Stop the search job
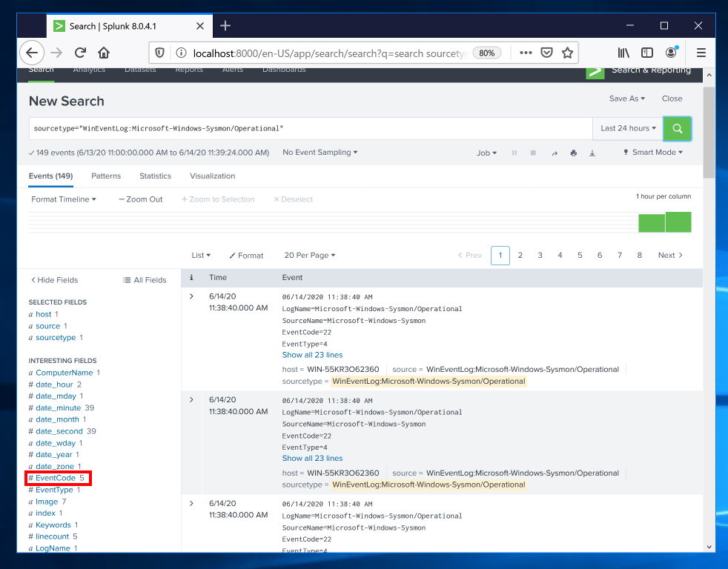Viewport: 728px width, 569px height. [533, 153]
